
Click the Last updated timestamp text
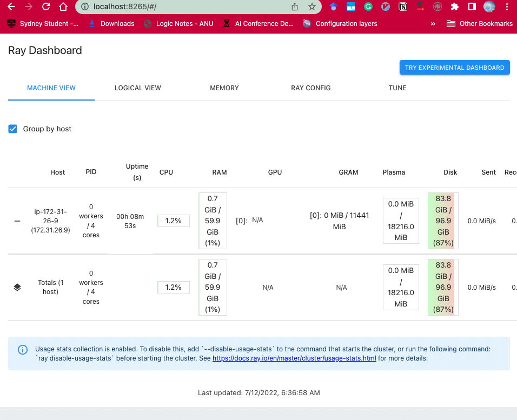[259, 392]
